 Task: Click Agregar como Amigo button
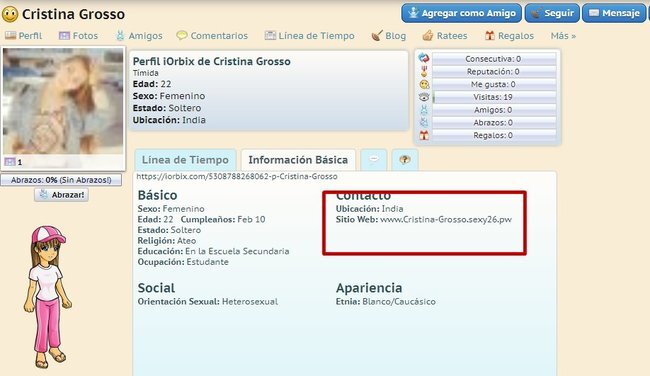(x=461, y=13)
